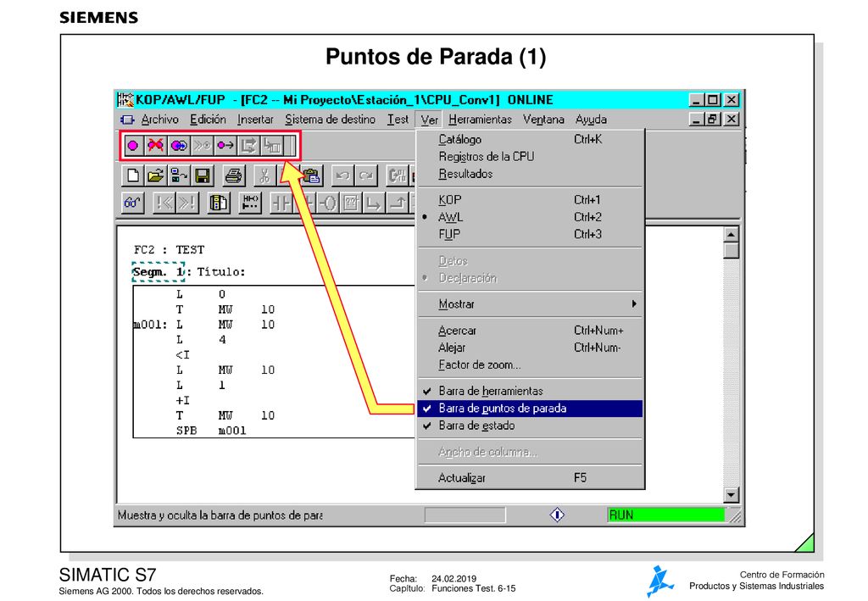This screenshot has width=868, height=601.
Task: Set a breakpoint with the magenta circle icon
Action: click(x=133, y=146)
